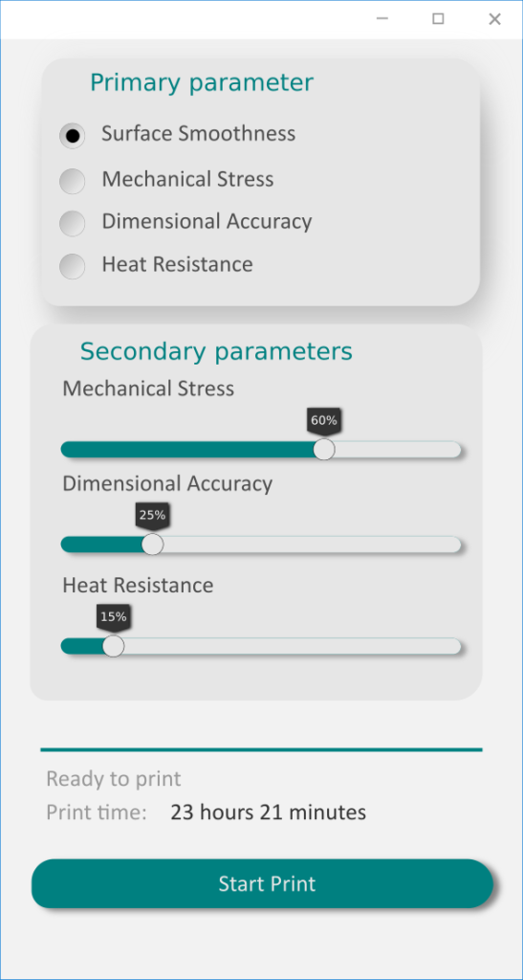Choose Mechanical Stress as primary parameter
The height and width of the screenshot is (980, 523).
point(73,181)
